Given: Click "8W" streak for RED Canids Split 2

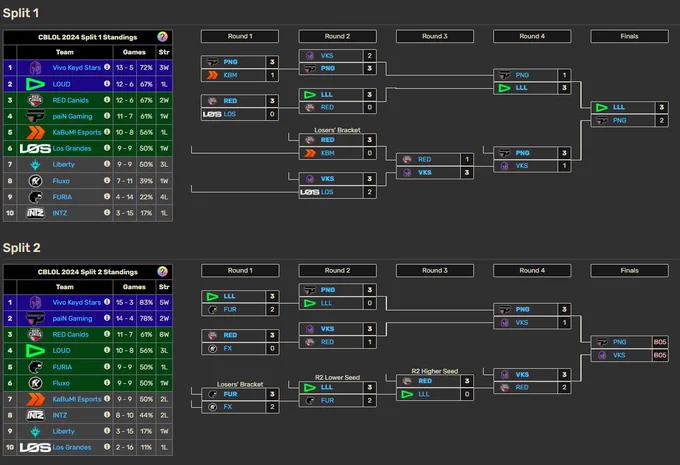Looking at the screenshot, I should pos(164,334).
